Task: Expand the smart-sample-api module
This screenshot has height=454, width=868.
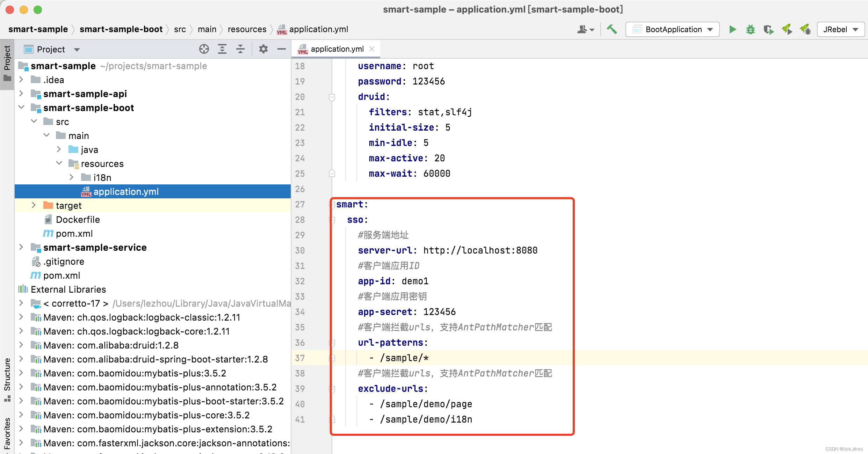Action: coord(21,94)
